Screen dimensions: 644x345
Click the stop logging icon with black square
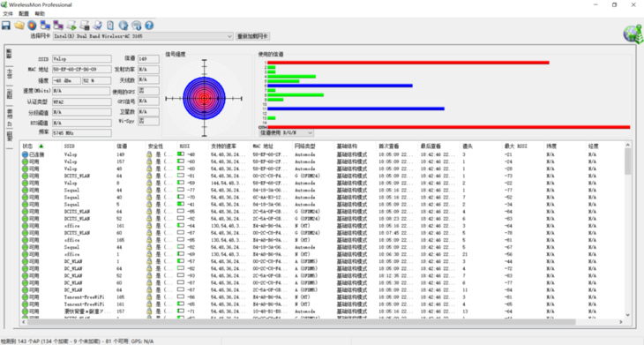click(85, 26)
